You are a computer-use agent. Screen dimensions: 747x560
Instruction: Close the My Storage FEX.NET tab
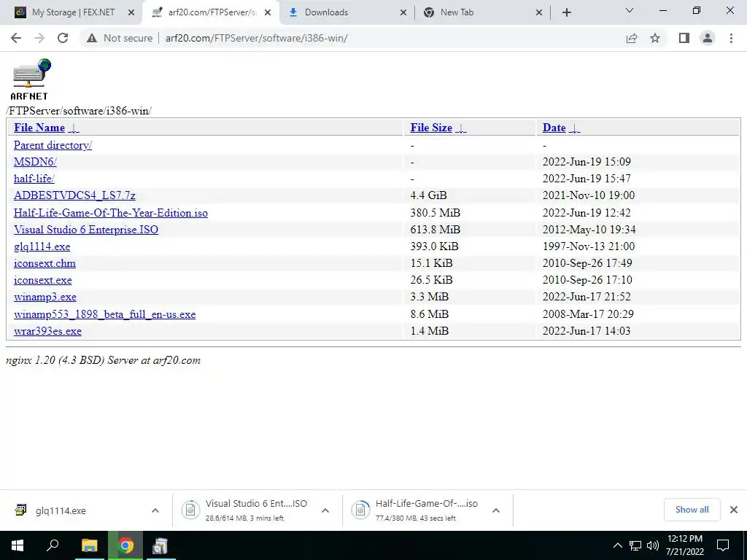(131, 12)
